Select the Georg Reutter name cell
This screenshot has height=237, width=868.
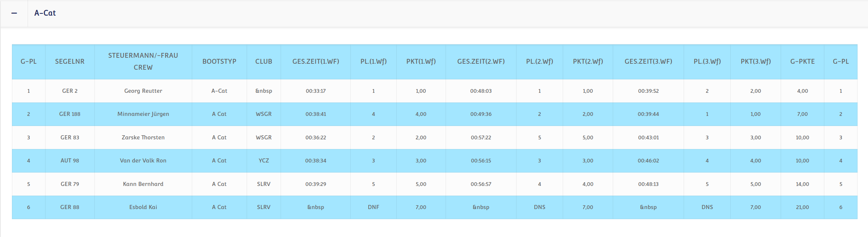[x=143, y=91]
